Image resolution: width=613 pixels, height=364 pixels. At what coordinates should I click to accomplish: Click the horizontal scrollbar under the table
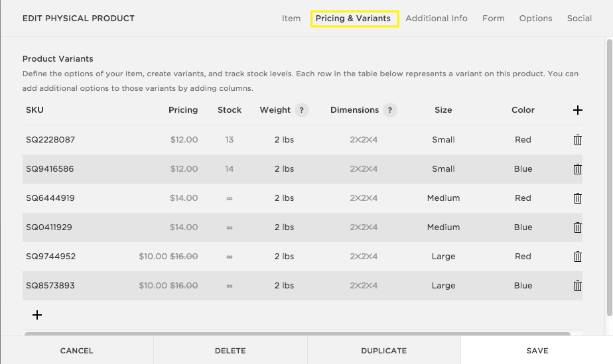pos(297,334)
